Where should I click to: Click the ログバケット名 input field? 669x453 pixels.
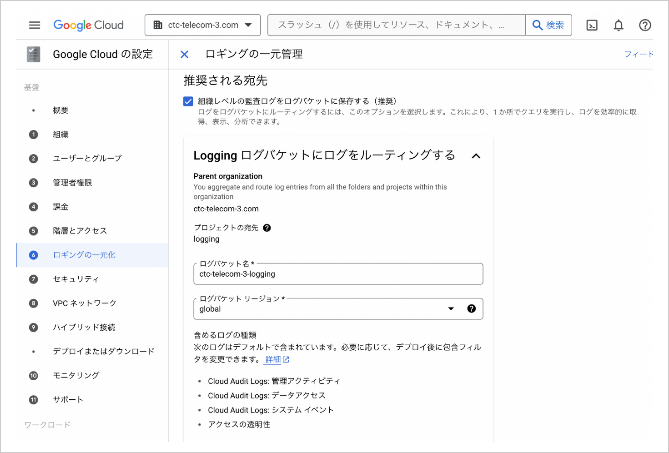(338, 274)
